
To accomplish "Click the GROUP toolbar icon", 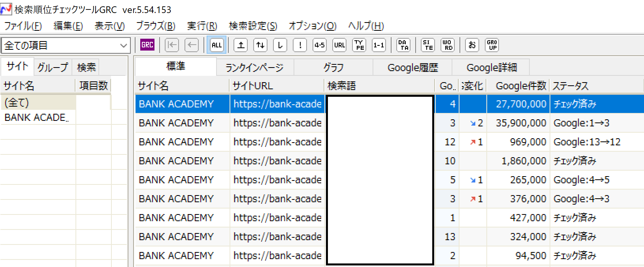I will pos(492,45).
